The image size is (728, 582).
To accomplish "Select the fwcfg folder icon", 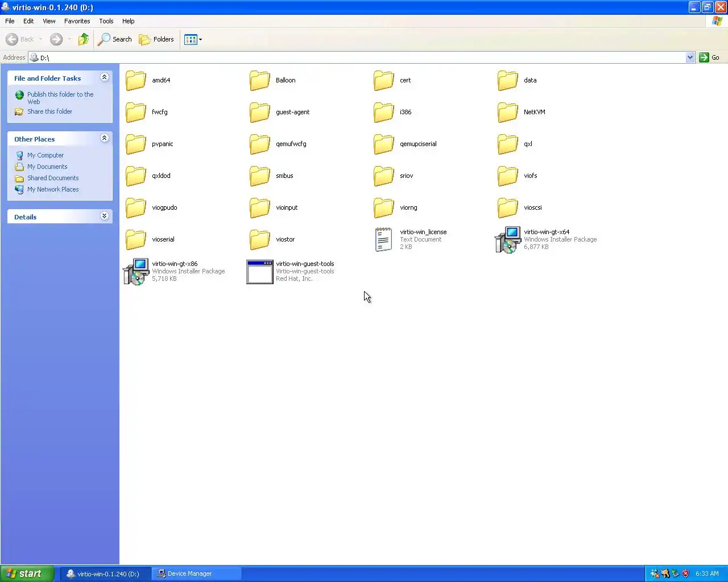I will pos(136,112).
